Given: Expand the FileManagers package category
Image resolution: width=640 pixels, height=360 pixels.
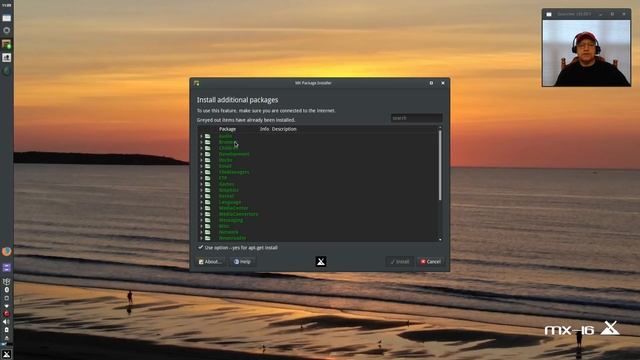Looking at the screenshot, I should point(201,172).
